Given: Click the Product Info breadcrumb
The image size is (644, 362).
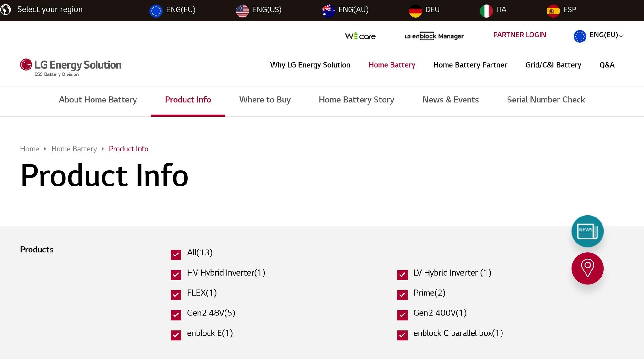Looking at the screenshot, I should pyautogui.click(x=129, y=149).
